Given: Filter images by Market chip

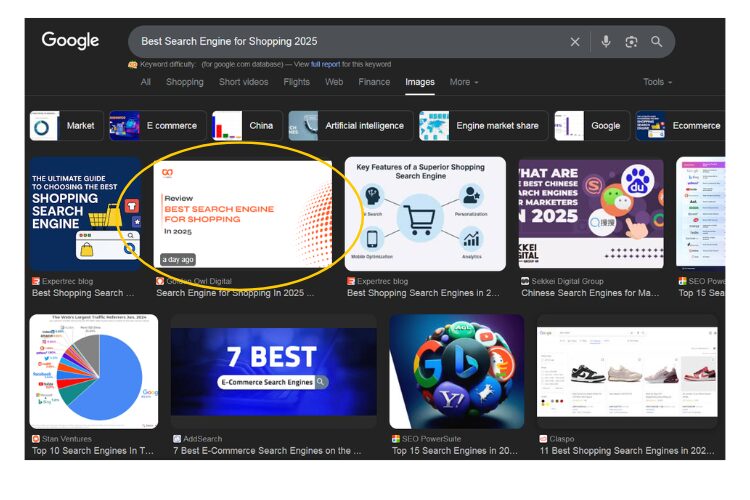Looking at the screenshot, I should pyautogui.click(x=66, y=125).
